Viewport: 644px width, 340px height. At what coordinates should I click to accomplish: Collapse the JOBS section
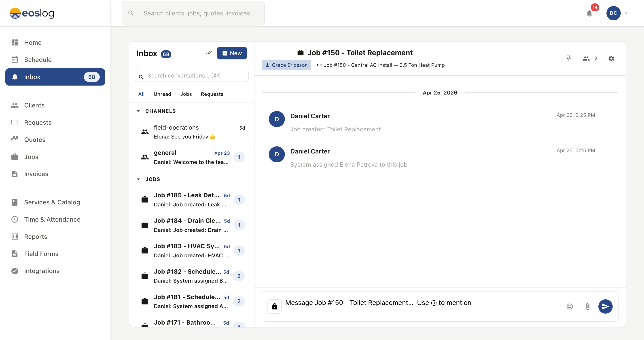[138, 179]
